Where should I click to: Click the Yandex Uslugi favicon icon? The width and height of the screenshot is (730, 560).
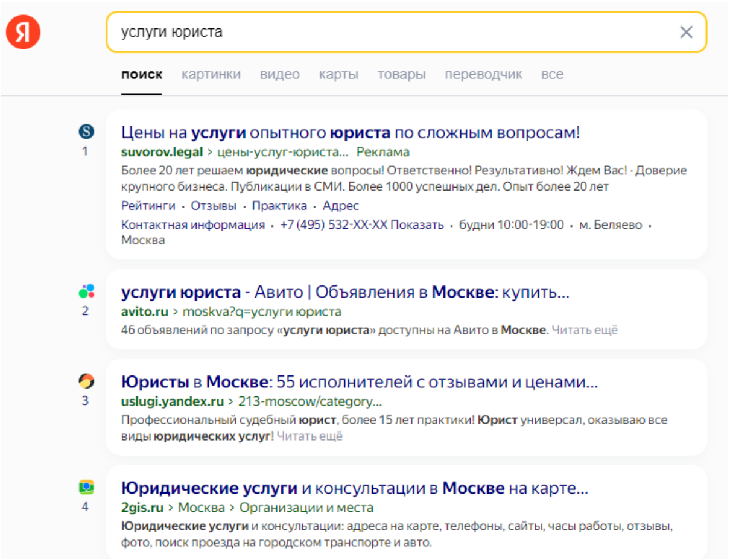point(86,381)
